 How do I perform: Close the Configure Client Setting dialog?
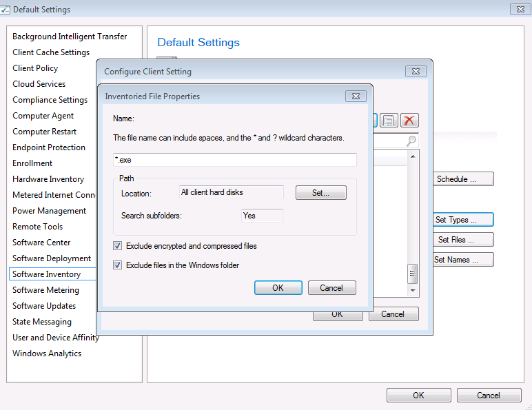tap(415, 71)
